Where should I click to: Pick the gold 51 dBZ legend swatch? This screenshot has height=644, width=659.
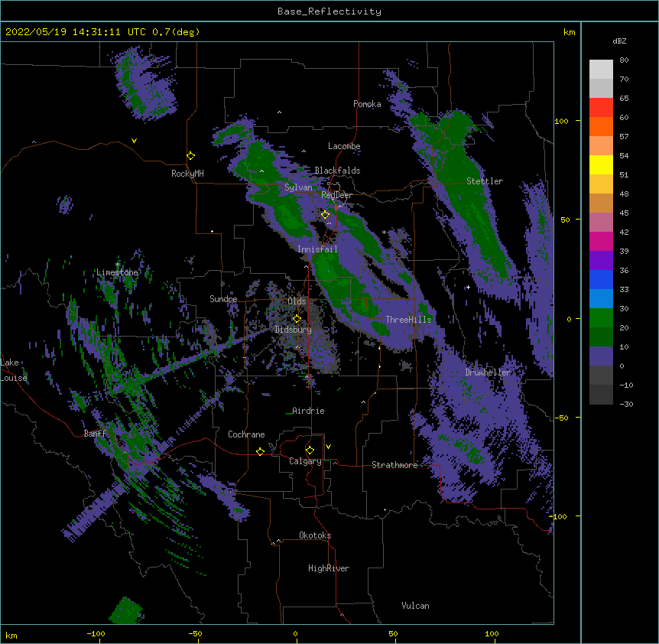(601, 184)
